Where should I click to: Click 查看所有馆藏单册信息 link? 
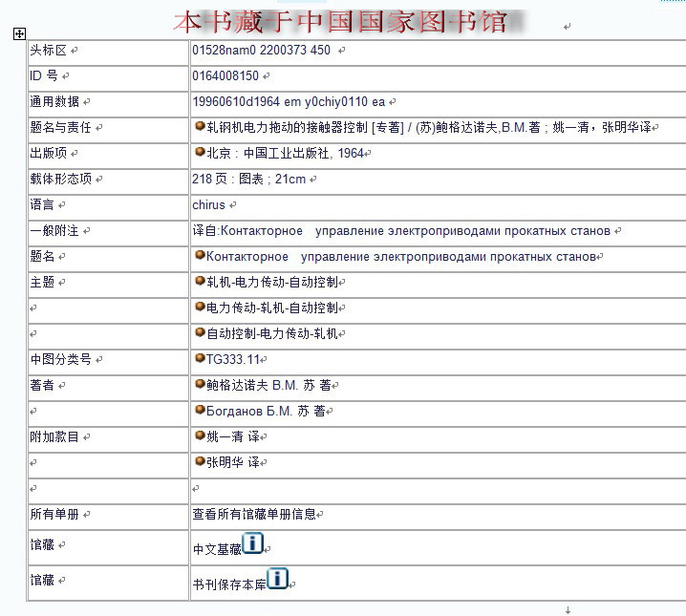point(254,515)
